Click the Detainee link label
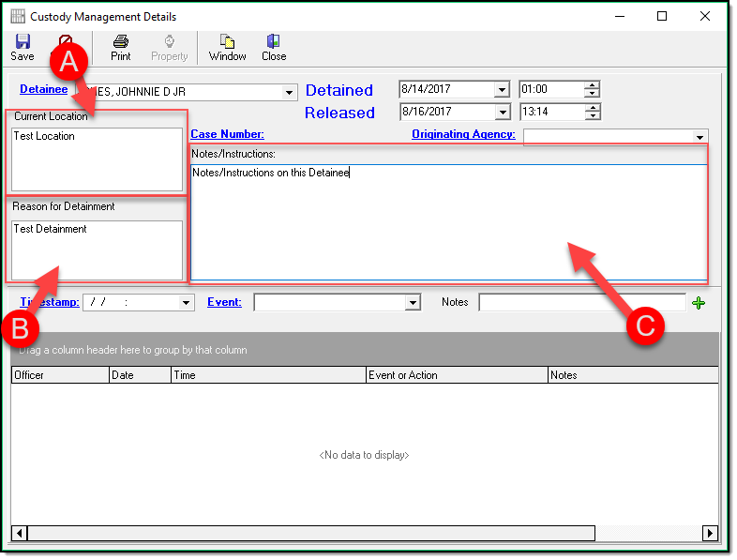Image resolution: width=737 pixels, height=560 pixels. (43, 89)
